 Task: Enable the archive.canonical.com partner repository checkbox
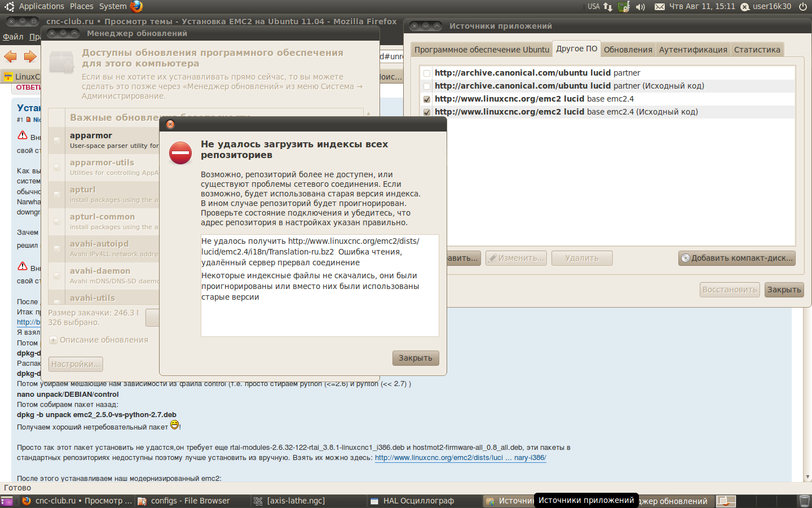tap(427, 73)
